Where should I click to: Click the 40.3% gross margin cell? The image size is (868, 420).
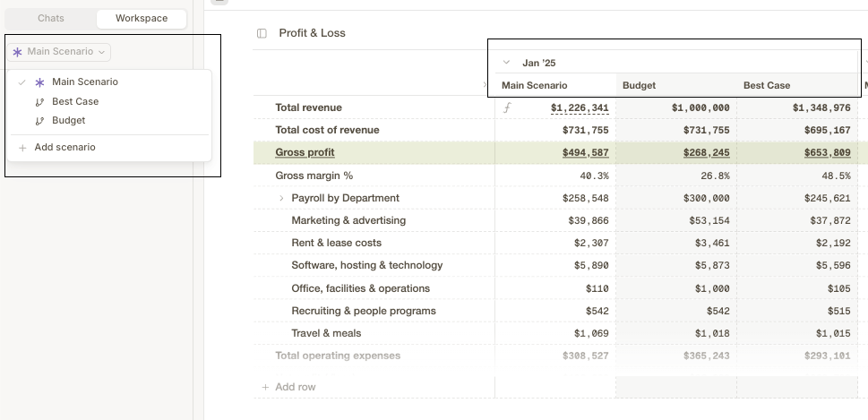[594, 176]
